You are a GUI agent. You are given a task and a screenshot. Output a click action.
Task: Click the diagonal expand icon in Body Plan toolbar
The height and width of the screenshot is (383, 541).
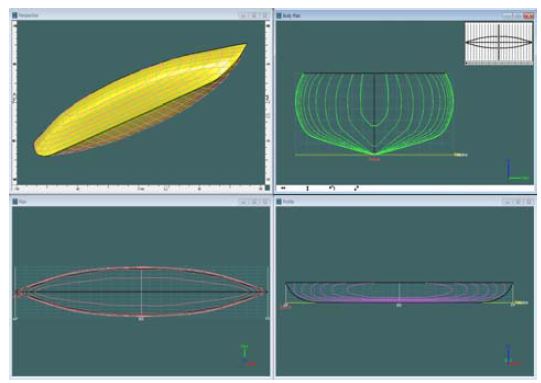point(356,188)
